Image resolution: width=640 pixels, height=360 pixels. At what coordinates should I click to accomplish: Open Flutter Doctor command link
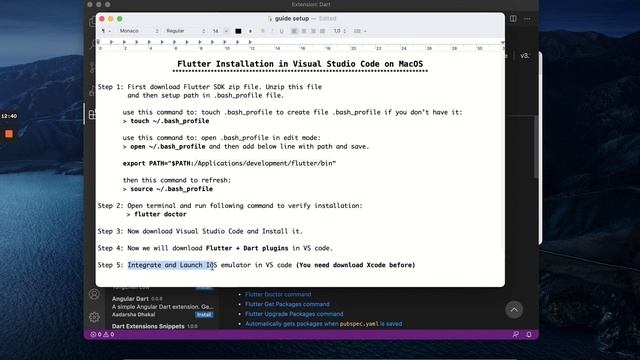tap(278, 294)
